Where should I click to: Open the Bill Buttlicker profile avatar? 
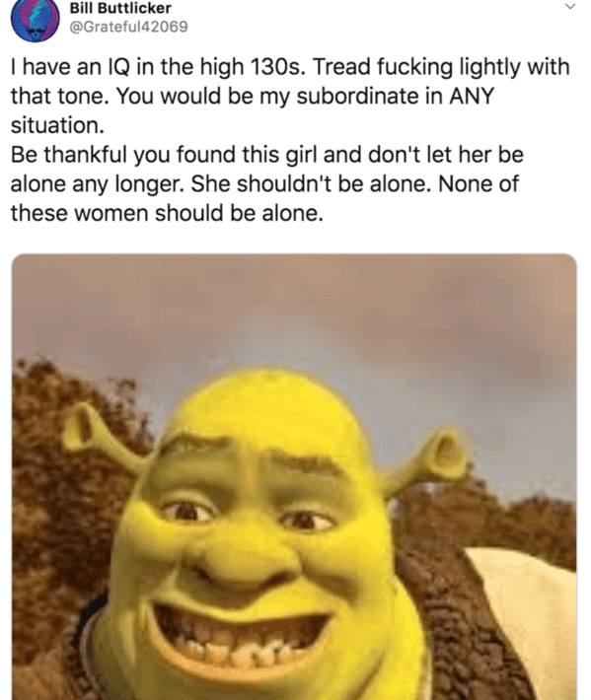tap(35, 19)
